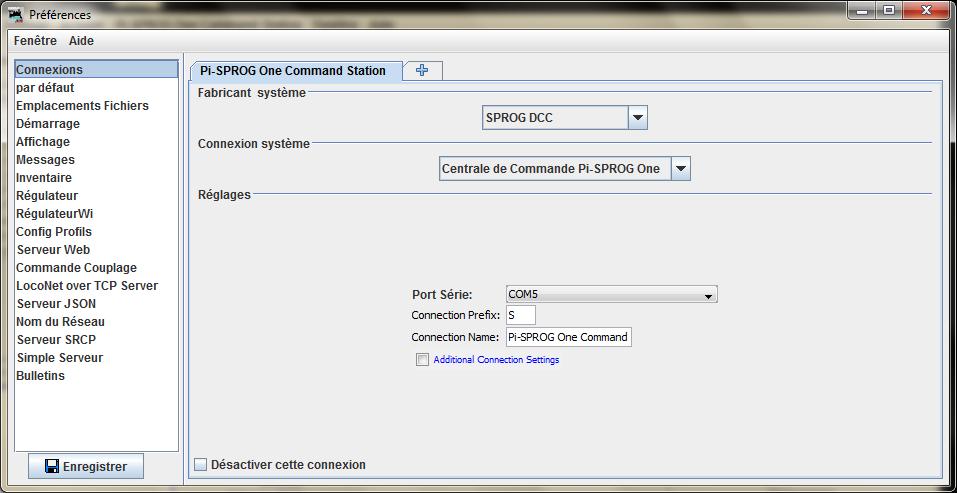Open the Messages preferences item
Screen dimensions: 957x493
96,160
